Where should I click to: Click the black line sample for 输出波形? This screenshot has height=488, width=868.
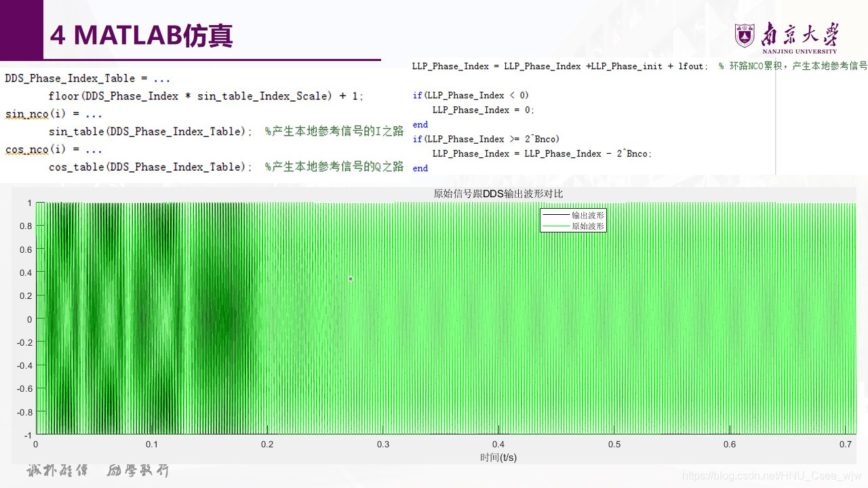(555, 215)
